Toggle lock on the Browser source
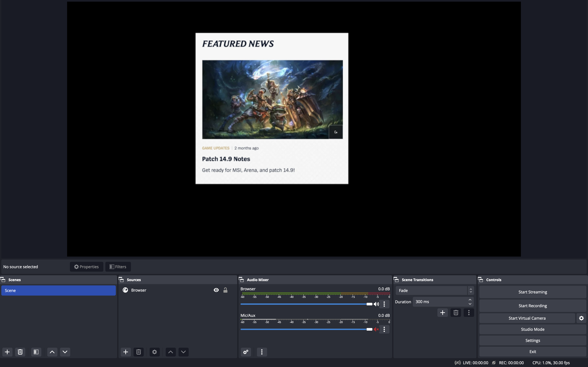Viewport: 588px width, 367px height. click(x=225, y=290)
